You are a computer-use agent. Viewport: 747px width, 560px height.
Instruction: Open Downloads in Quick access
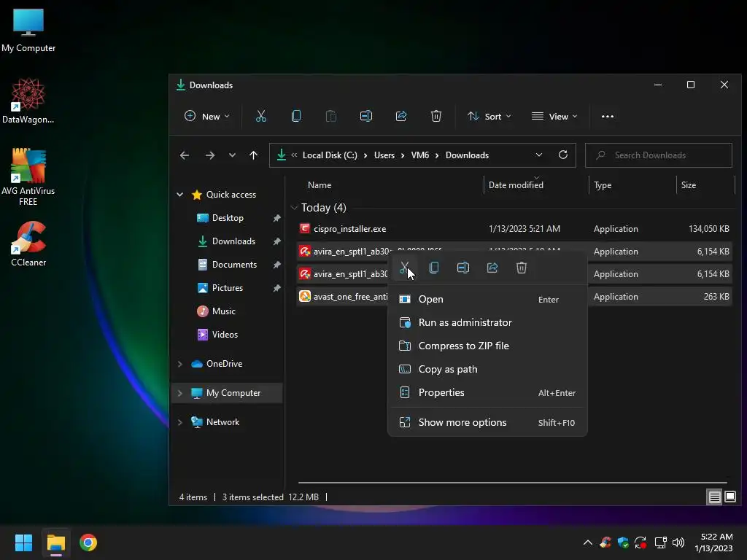(233, 241)
